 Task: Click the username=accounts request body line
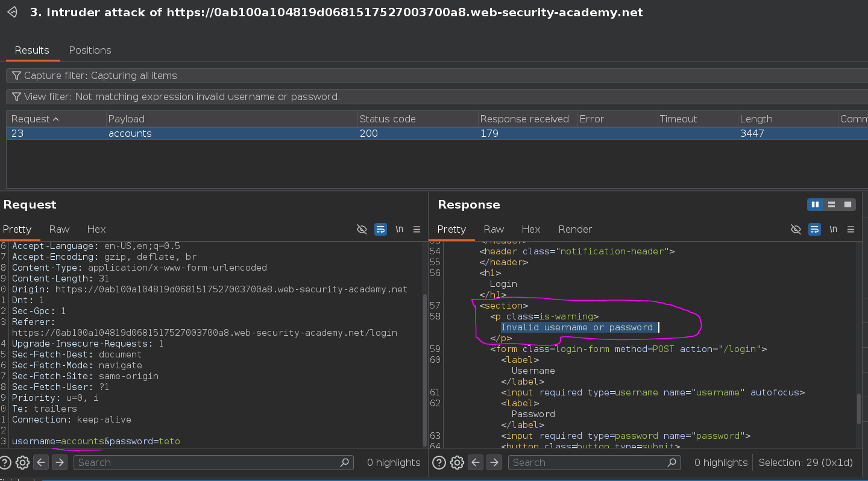pyautogui.click(x=96, y=441)
